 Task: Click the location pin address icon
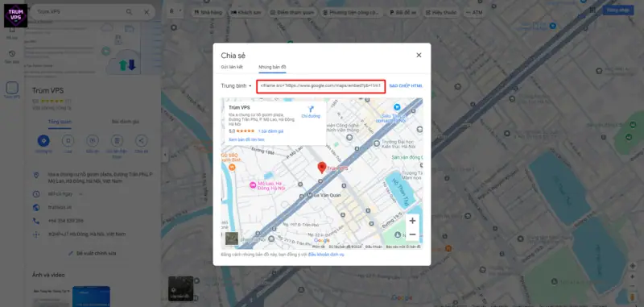coord(36,176)
